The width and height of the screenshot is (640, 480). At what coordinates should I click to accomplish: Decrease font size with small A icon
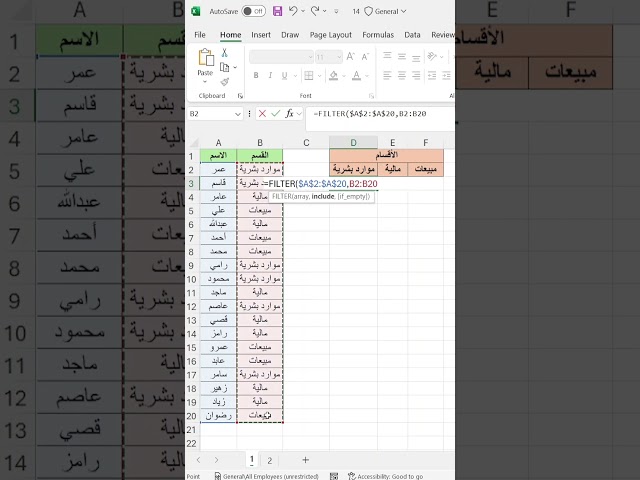(365, 57)
